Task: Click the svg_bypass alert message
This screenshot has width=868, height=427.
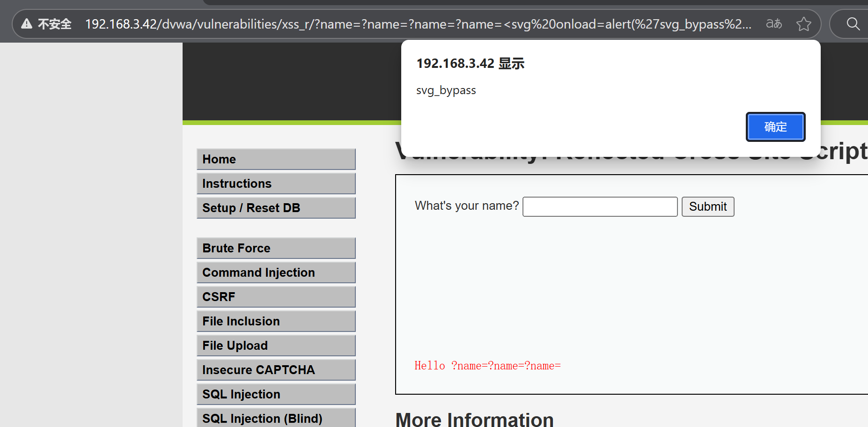Action: coord(446,90)
